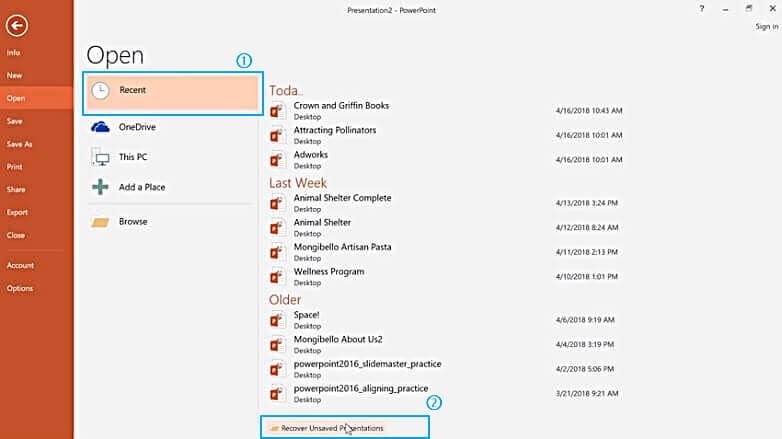The width and height of the screenshot is (782, 439).
Task: Click file icon next to Wellness Program
Action: tap(278, 276)
